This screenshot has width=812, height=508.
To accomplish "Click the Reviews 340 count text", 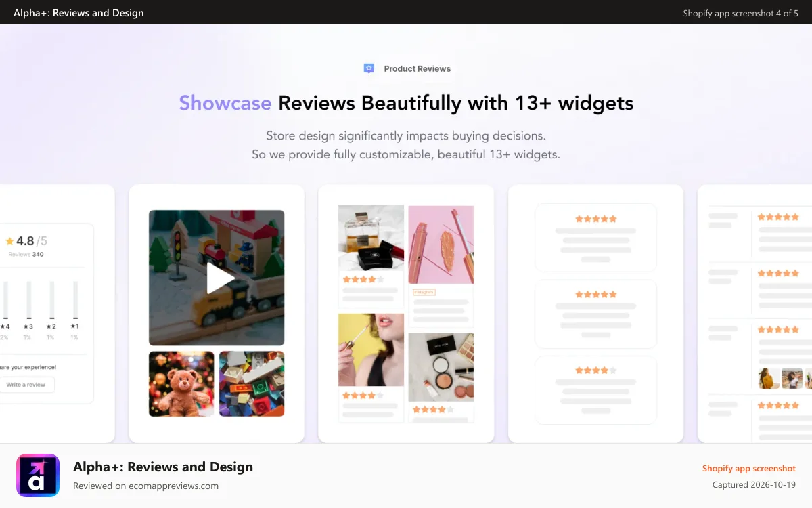I will tap(26, 255).
